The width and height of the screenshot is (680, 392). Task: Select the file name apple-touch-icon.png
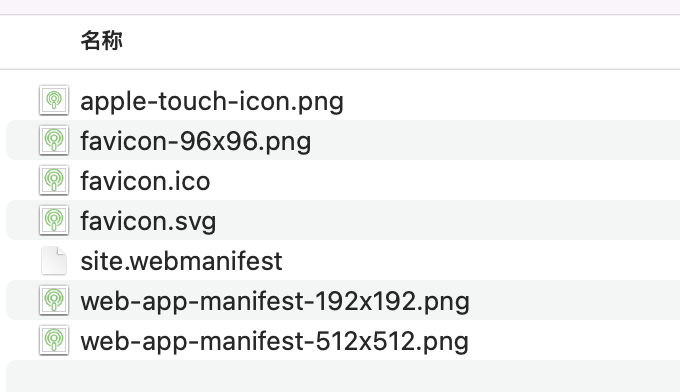pyautogui.click(x=212, y=101)
